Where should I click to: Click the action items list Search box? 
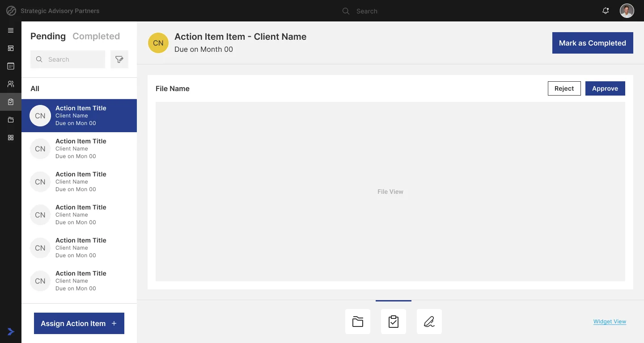(68, 59)
